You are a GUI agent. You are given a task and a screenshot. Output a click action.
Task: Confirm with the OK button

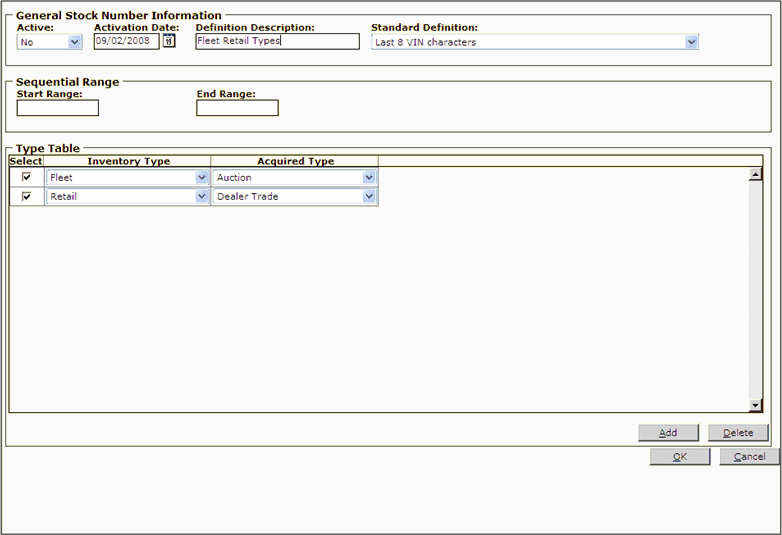(680, 457)
